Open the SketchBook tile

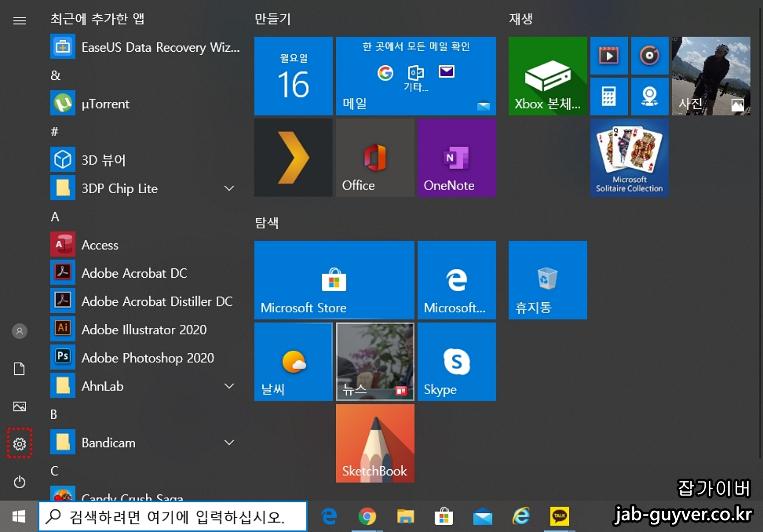375,443
